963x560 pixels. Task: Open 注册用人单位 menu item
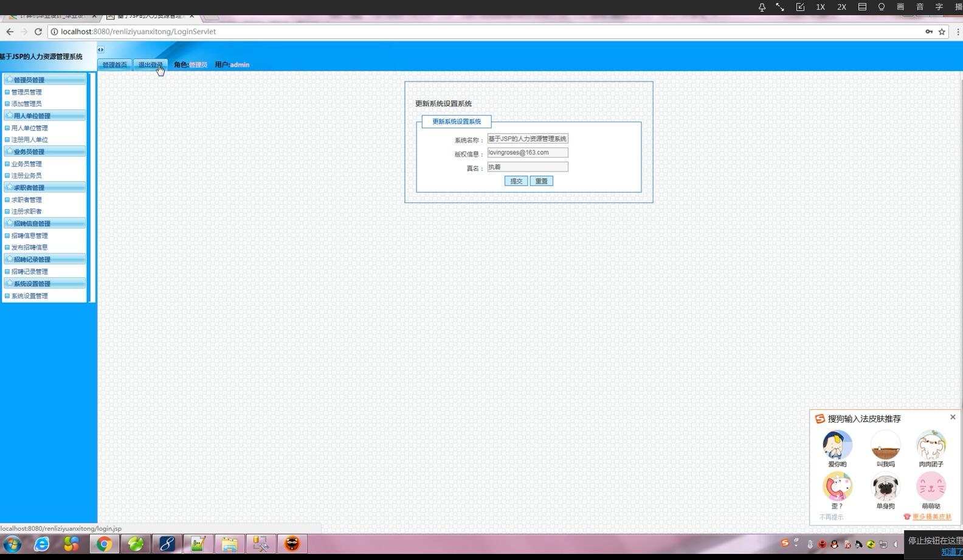point(30,140)
